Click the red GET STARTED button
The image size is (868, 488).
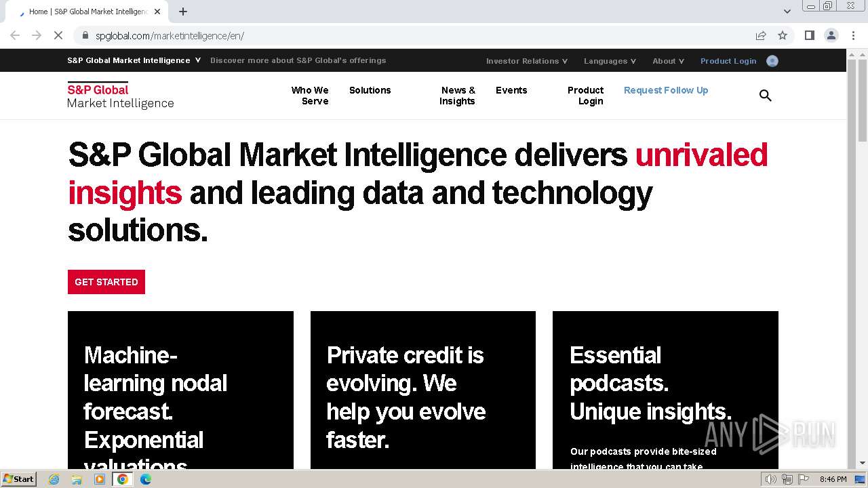pos(106,282)
